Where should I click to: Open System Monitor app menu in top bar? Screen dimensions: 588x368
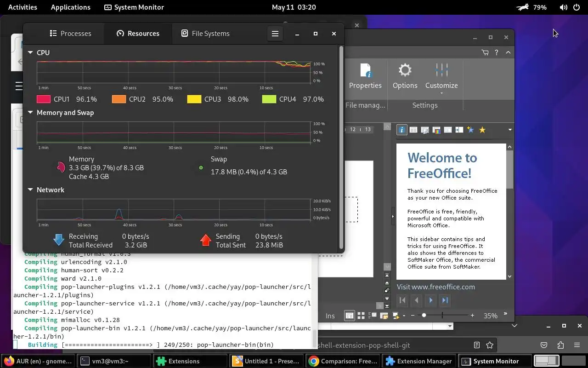point(134,7)
